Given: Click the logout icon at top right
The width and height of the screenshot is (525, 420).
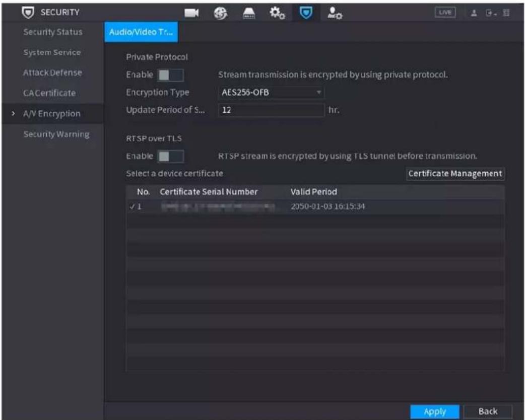Looking at the screenshot, I should coord(491,13).
